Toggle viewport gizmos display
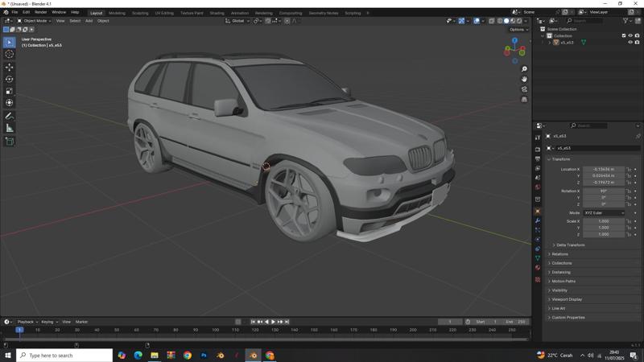The height and width of the screenshot is (362, 644). 461,21
